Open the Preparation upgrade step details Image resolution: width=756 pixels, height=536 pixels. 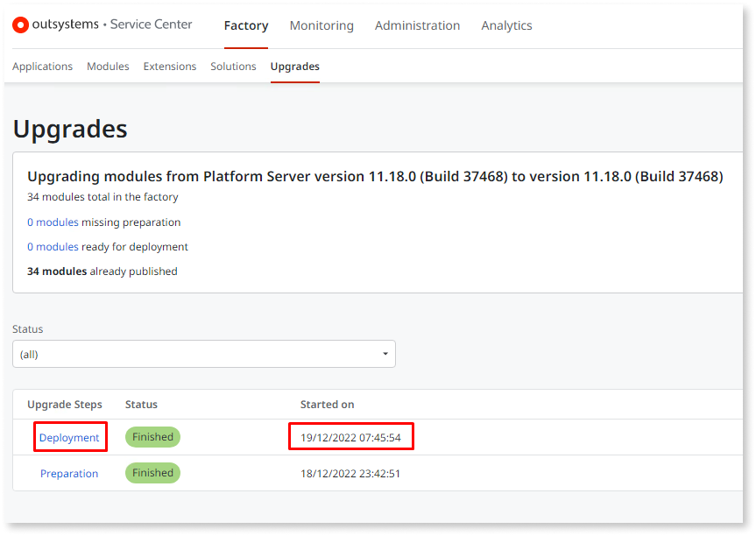pos(69,473)
